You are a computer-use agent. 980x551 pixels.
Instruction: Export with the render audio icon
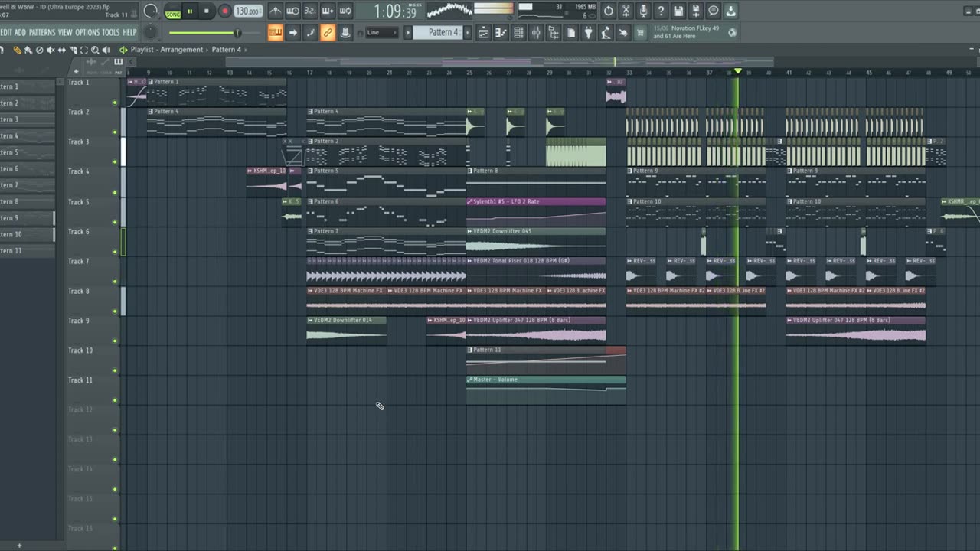[696, 11]
